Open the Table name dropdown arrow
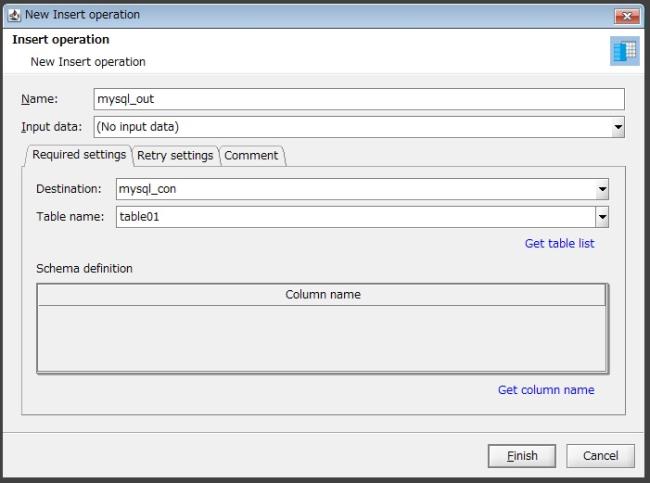 [602, 217]
